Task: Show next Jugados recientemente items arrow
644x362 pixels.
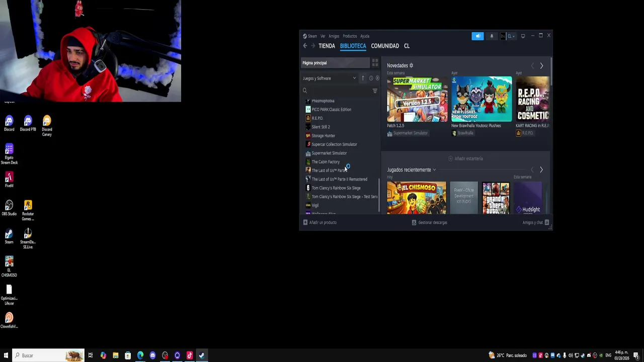Action: pos(541,170)
